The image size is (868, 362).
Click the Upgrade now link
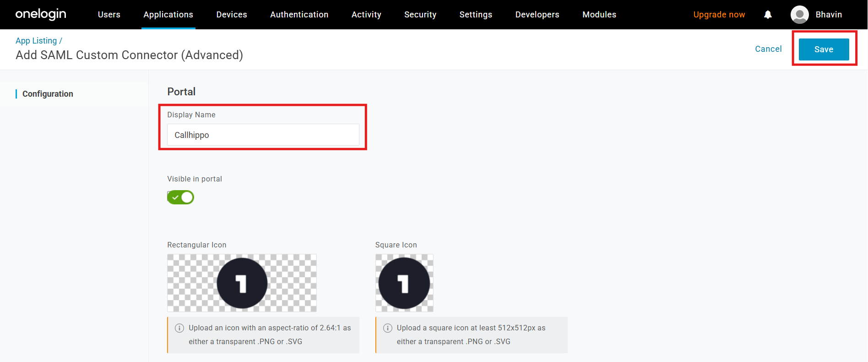tap(719, 15)
